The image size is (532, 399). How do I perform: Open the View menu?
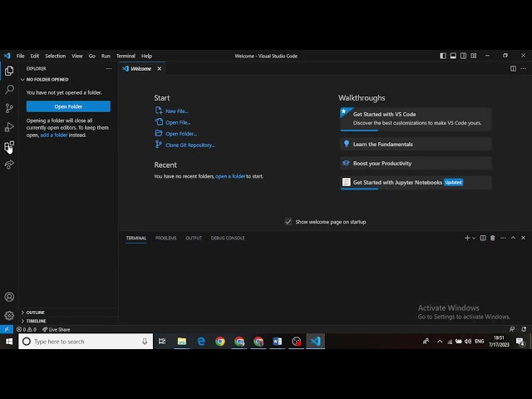77,56
